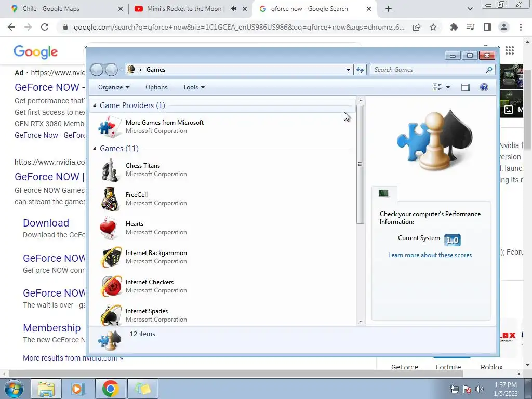The image size is (532, 399).
Task: Open a new Chrome tab
Action: [389, 9]
